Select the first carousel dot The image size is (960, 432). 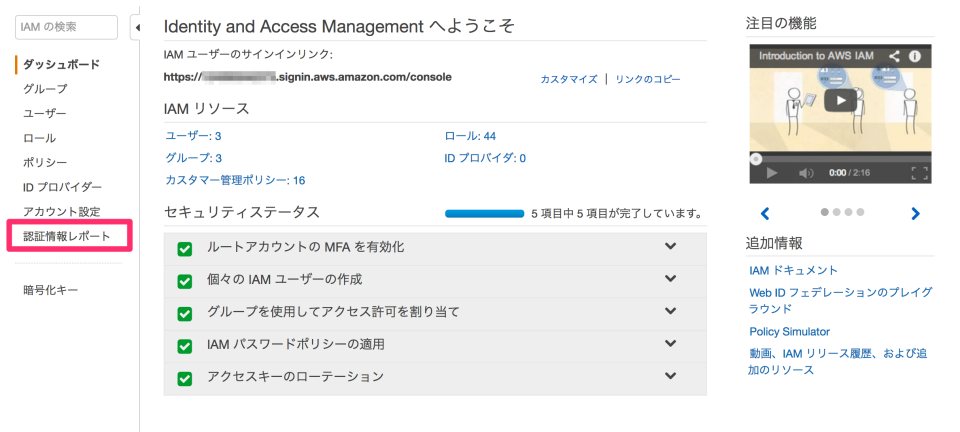coord(824,212)
